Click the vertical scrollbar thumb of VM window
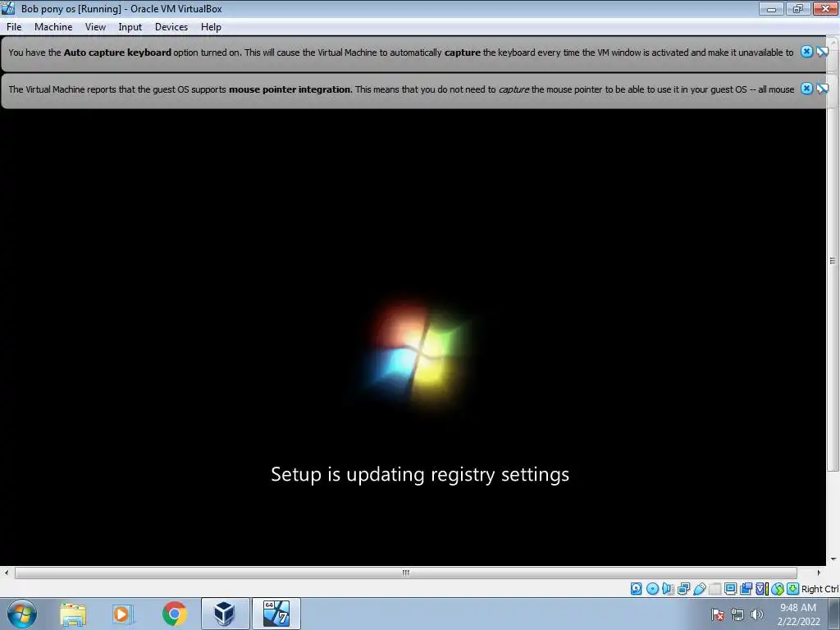Viewport: 840px width, 630px height. coord(833,260)
